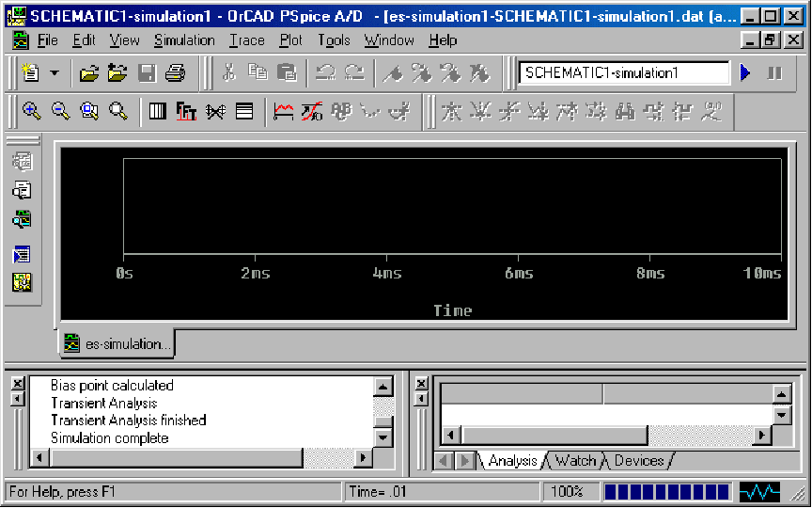Toggle the cursor display icon
Image resolution: width=812 pixels, height=508 pixels.
pyautogui.click(x=399, y=111)
